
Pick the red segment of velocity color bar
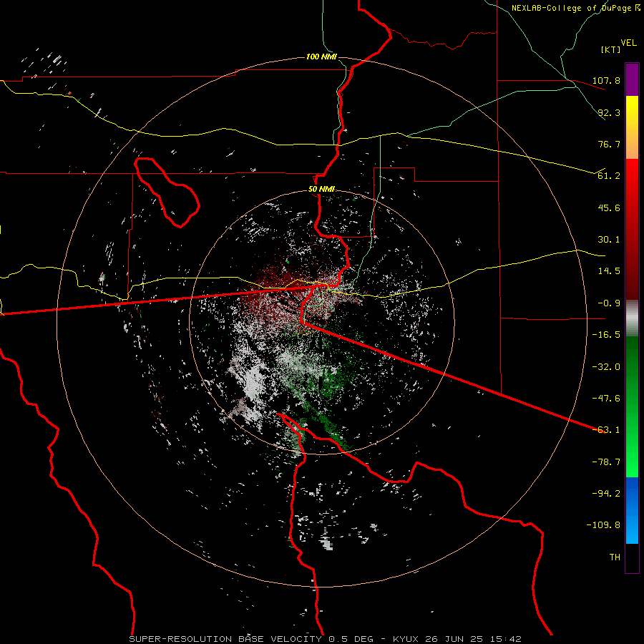pyautogui.click(x=632, y=229)
